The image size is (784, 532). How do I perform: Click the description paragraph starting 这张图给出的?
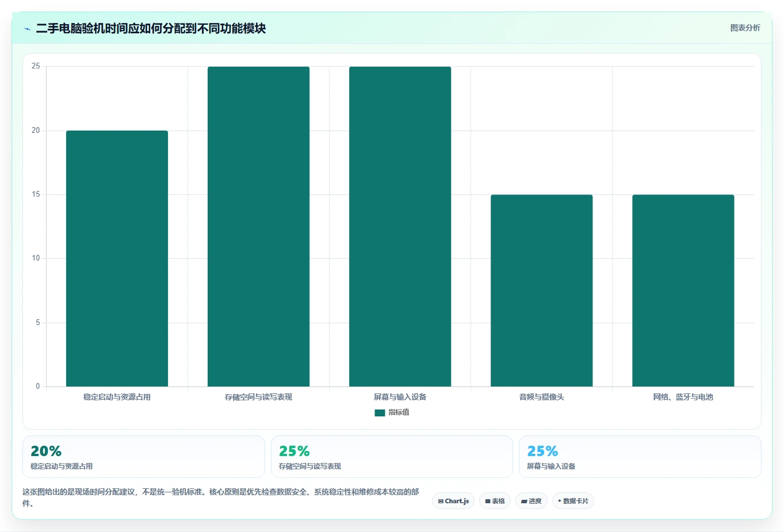point(221,497)
